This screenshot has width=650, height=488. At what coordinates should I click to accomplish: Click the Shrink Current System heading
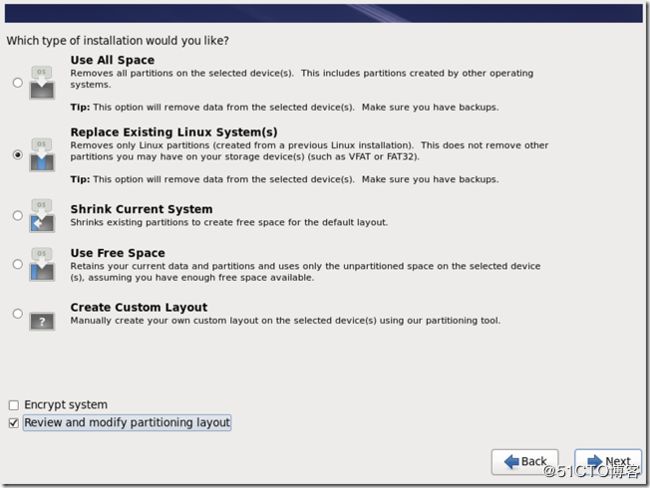click(141, 209)
